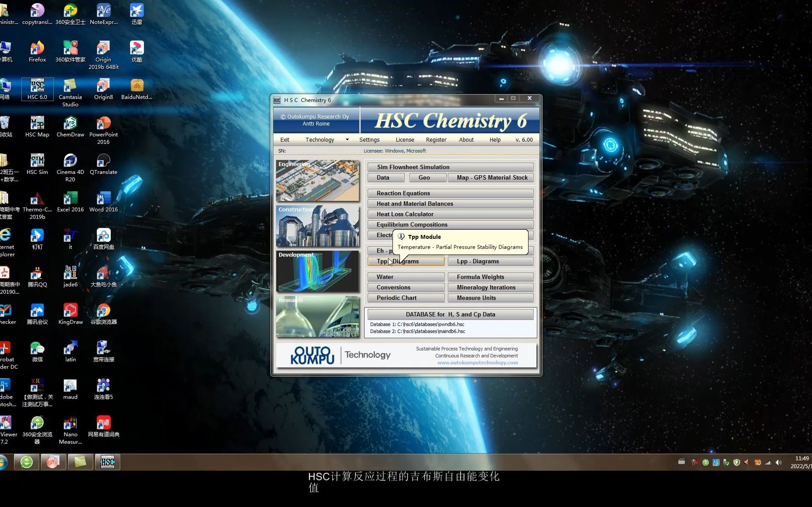Viewport: 812px width, 507px height.
Task: Select the NoteExpress desktop icon
Action: click(x=103, y=14)
